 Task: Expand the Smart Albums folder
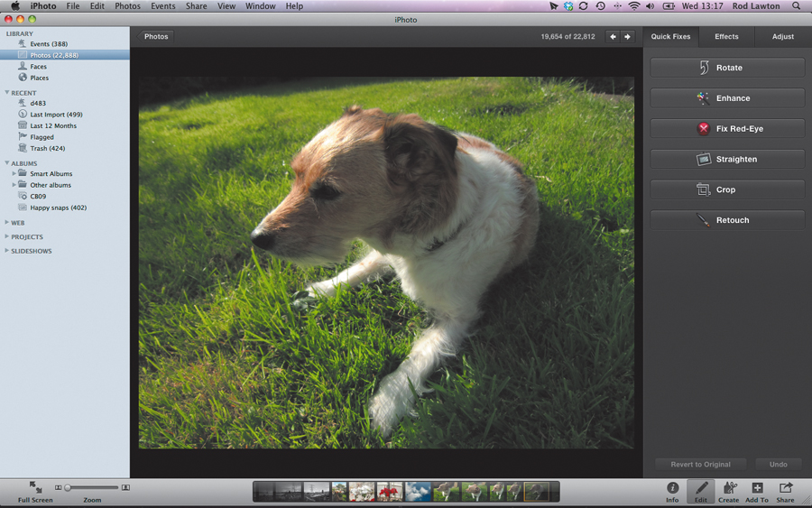pyautogui.click(x=14, y=173)
